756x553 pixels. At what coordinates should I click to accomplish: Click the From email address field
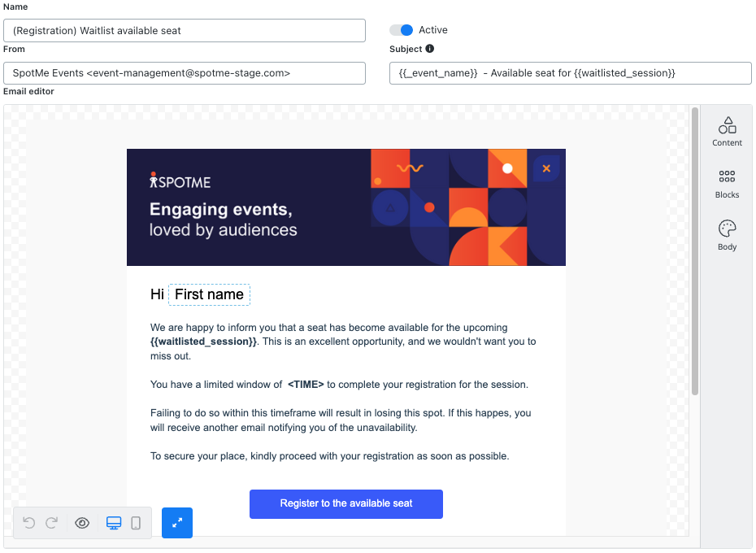click(x=185, y=73)
